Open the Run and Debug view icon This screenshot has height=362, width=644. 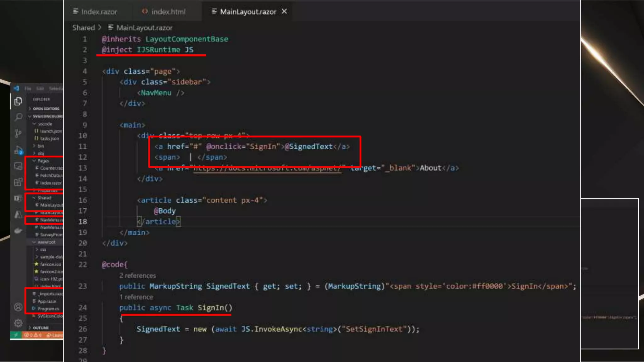[x=18, y=150]
